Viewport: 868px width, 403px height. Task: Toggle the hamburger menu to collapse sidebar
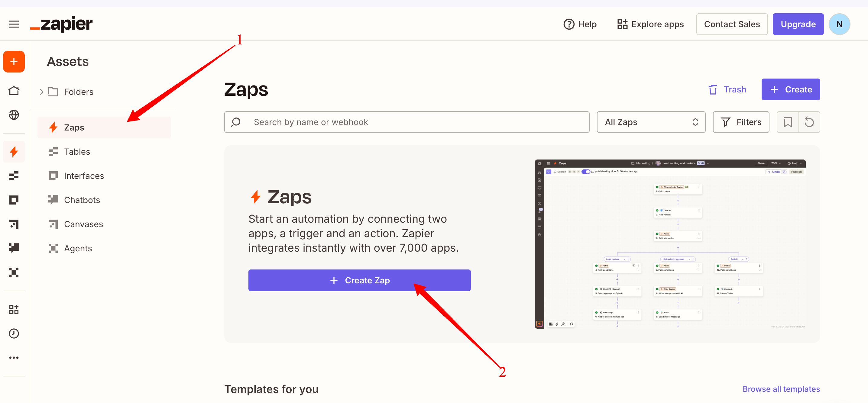pos(14,24)
